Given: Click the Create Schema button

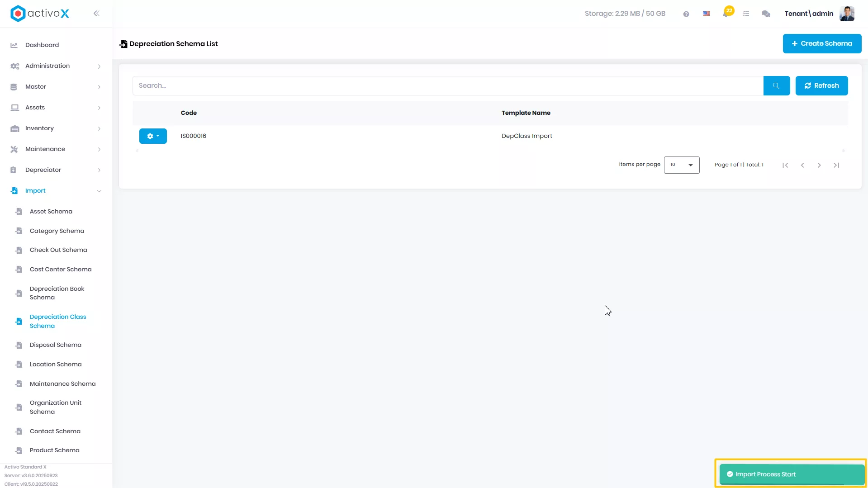Looking at the screenshot, I should pyautogui.click(x=822, y=43).
